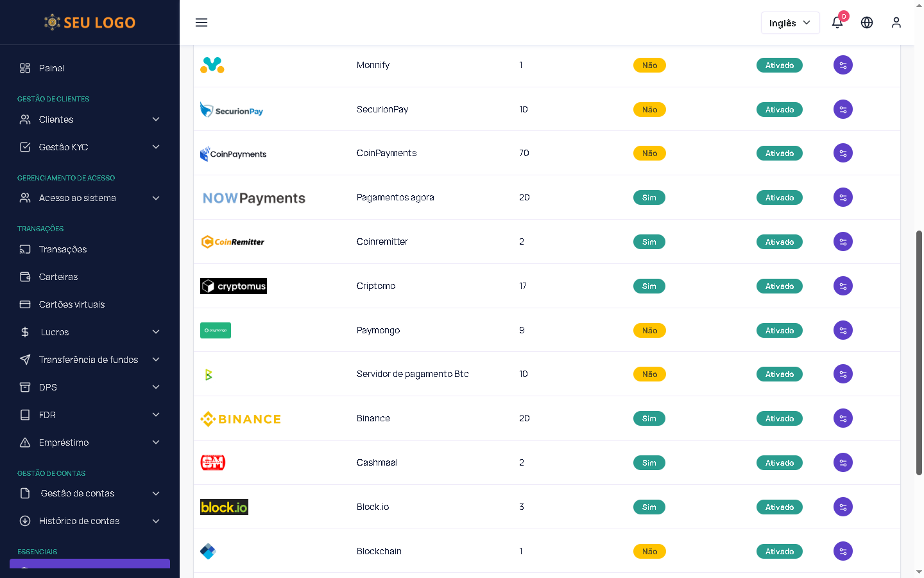Click the settings icon for Binance
This screenshot has width=924, height=578.
point(843,418)
